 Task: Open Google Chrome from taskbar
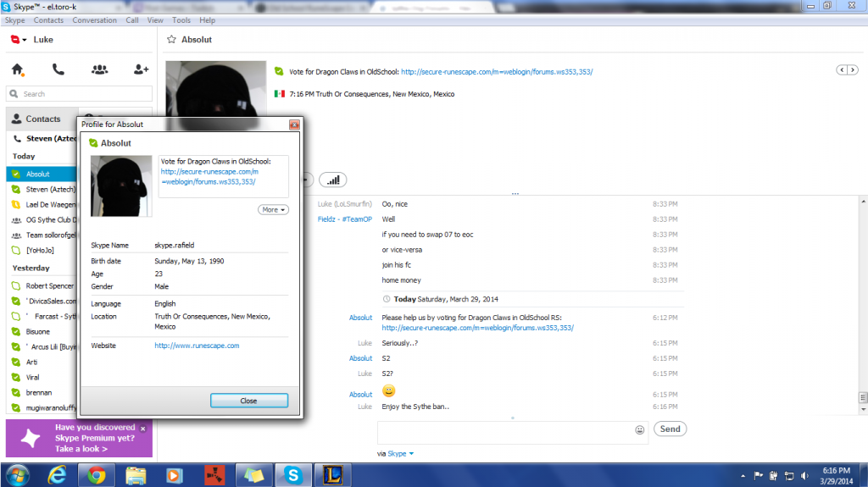[97, 475]
